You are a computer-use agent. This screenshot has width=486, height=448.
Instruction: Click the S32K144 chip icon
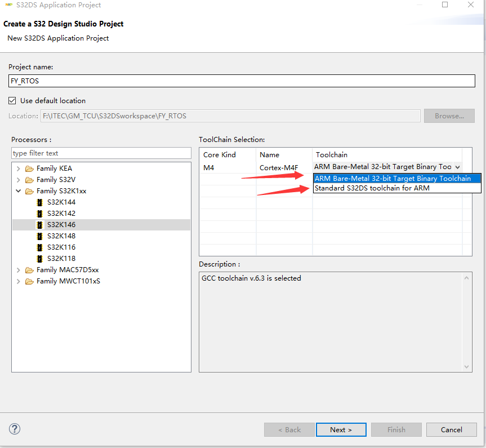(39, 203)
